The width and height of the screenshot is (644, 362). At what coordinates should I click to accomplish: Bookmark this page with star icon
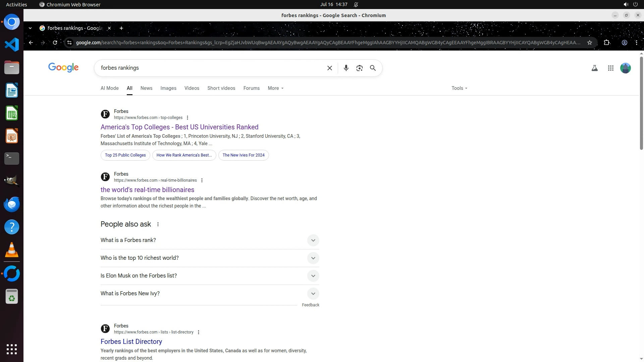point(589,43)
